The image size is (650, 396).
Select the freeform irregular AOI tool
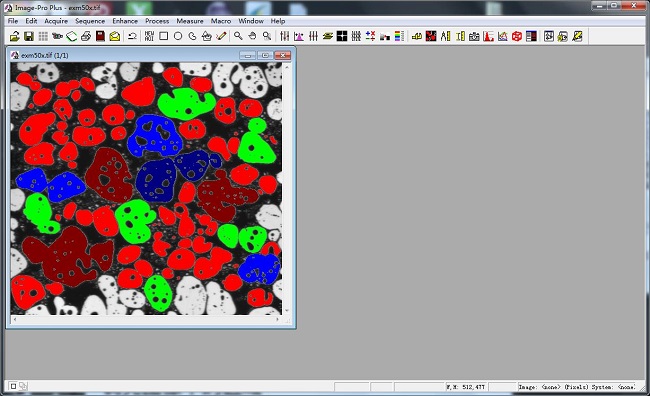point(192,36)
